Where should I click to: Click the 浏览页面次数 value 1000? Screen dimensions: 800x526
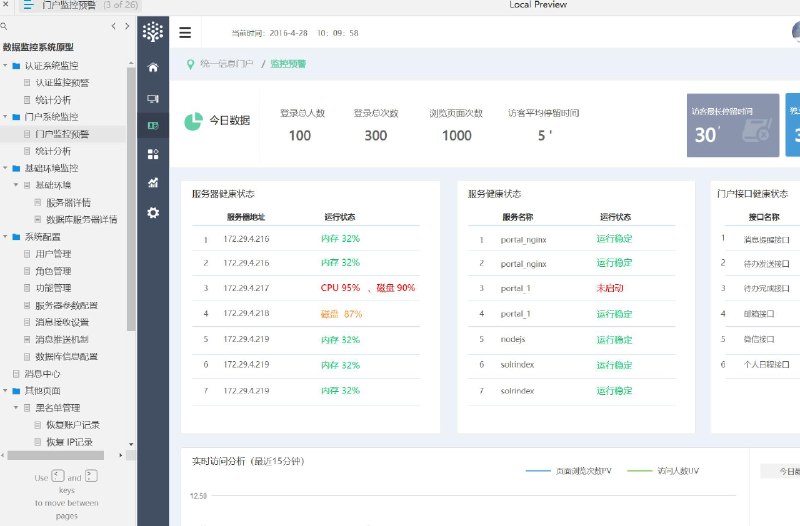pos(457,136)
